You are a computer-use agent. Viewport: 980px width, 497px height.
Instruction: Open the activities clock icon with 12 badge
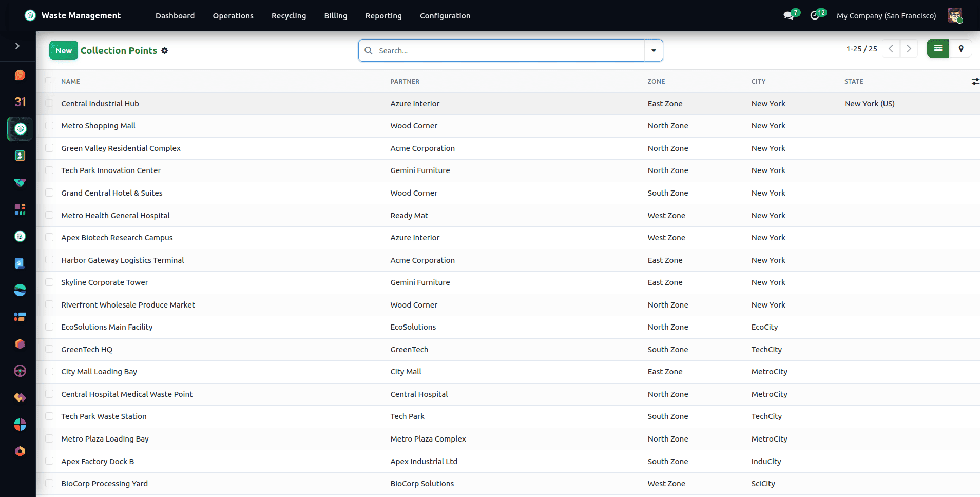(x=815, y=15)
